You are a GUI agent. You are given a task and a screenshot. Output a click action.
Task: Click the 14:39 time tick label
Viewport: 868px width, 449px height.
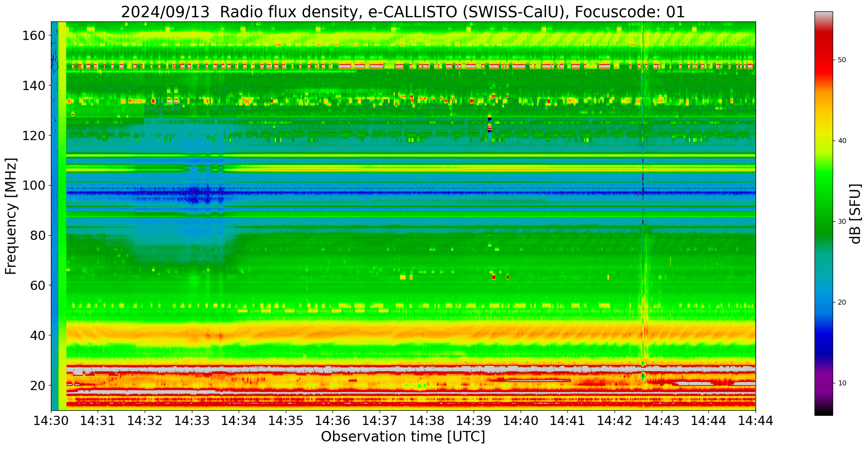tap(474, 420)
